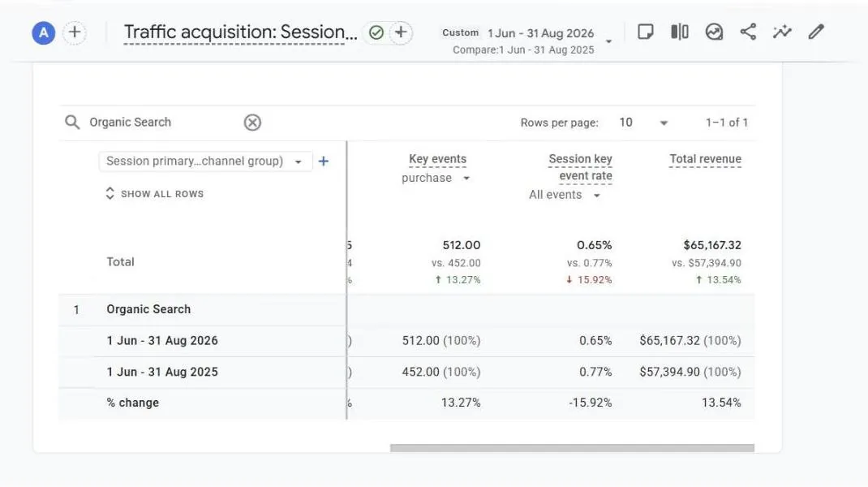Click the search magnifier icon
Image resolution: width=868 pixels, height=487 pixels.
click(x=72, y=122)
